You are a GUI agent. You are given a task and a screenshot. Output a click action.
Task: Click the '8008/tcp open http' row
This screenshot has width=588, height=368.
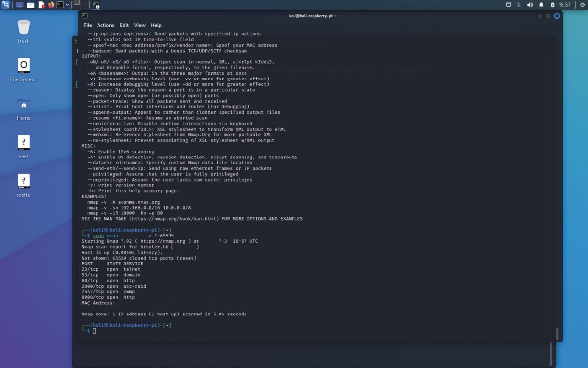click(108, 297)
